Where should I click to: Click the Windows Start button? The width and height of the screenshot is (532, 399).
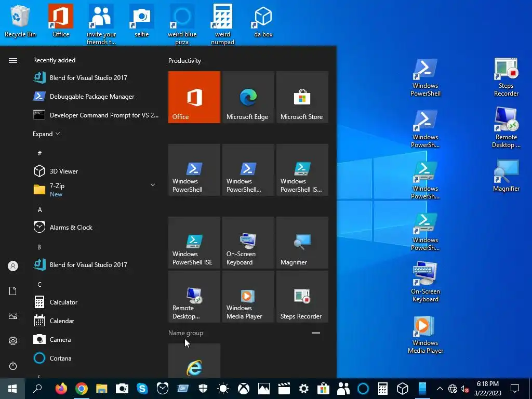click(x=12, y=389)
